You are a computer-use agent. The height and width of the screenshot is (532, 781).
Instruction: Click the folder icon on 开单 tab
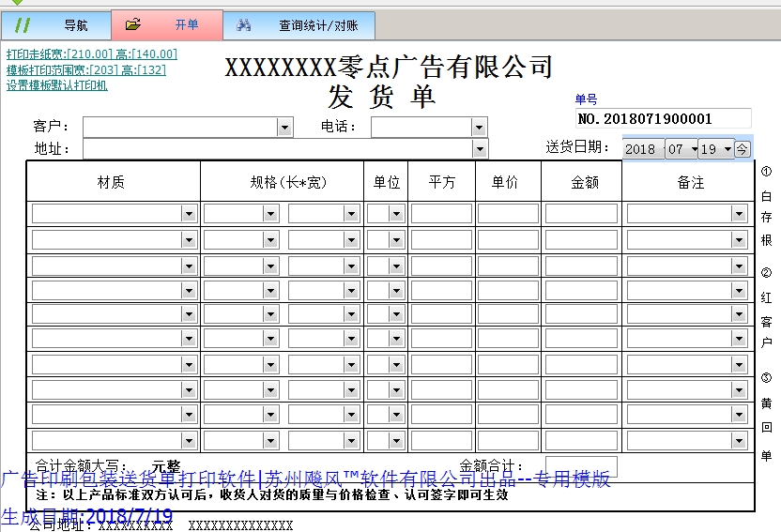(133, 24)
